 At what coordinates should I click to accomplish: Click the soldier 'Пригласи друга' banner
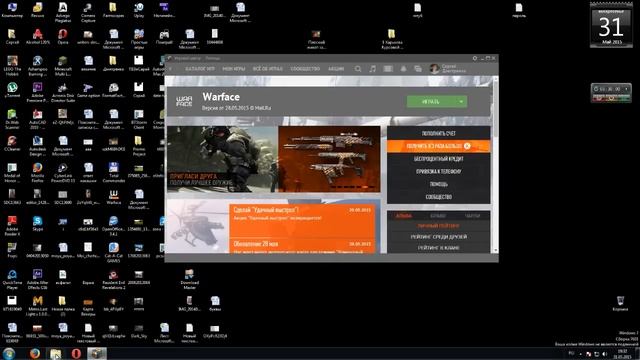(222, 159)
